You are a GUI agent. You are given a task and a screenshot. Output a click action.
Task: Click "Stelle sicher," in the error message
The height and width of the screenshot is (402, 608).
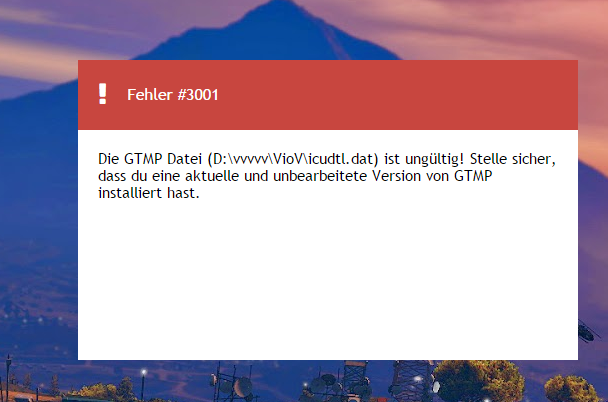click(x=513, y=159)
